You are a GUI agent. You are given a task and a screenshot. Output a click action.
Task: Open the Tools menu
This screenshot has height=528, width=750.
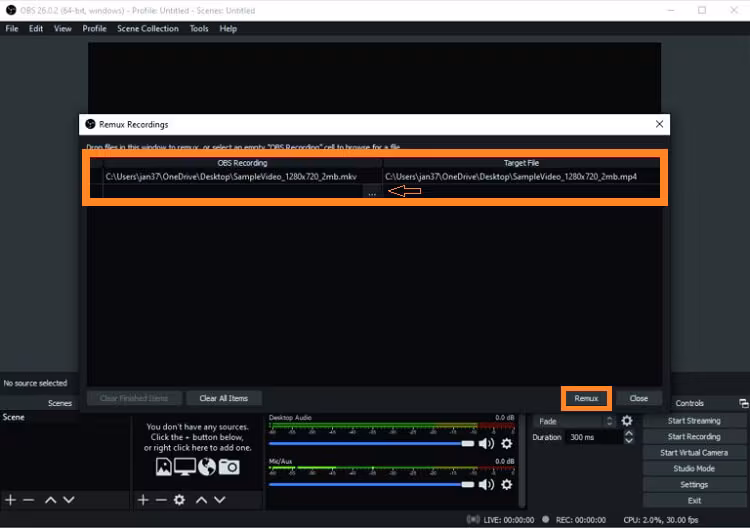pos(199,29)
